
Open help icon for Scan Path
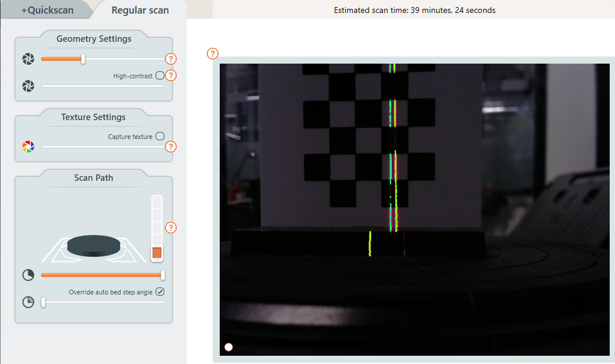[171, 227]
